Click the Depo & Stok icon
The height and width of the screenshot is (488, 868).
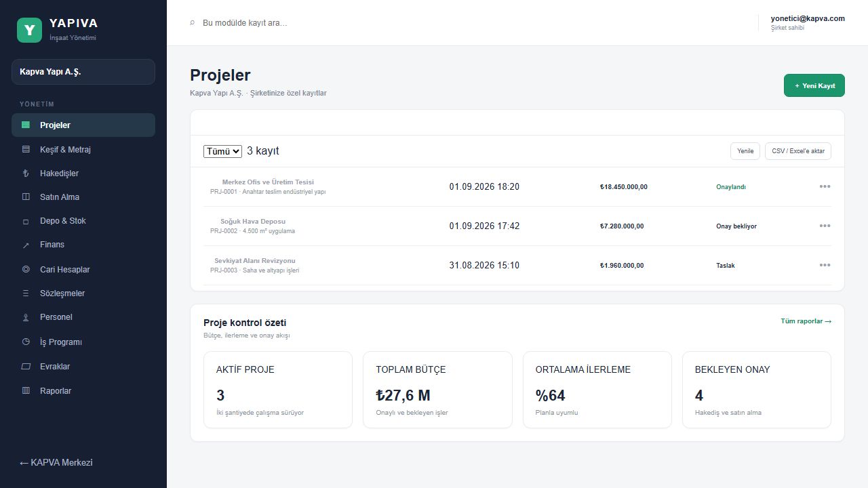coord(26,222)
